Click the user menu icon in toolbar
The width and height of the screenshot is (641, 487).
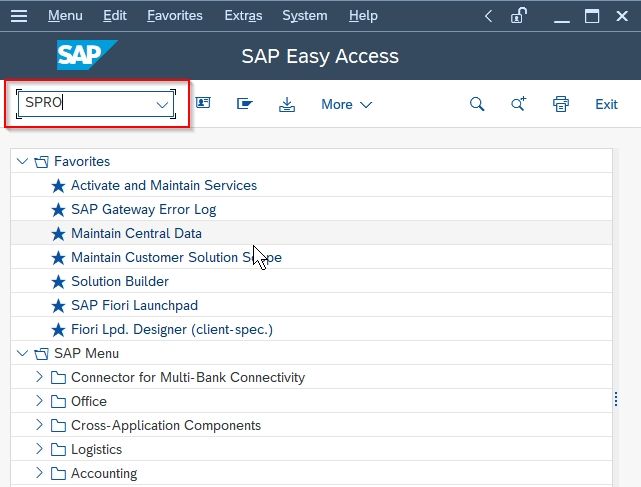coord(203,103)
